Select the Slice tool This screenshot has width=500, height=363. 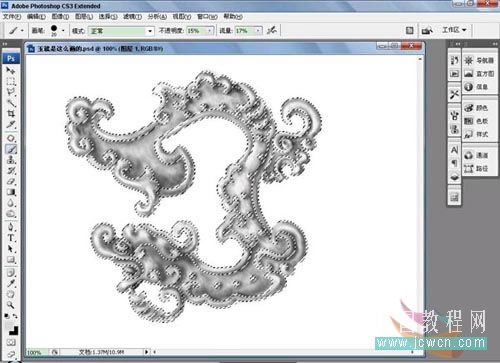[11, 125]
